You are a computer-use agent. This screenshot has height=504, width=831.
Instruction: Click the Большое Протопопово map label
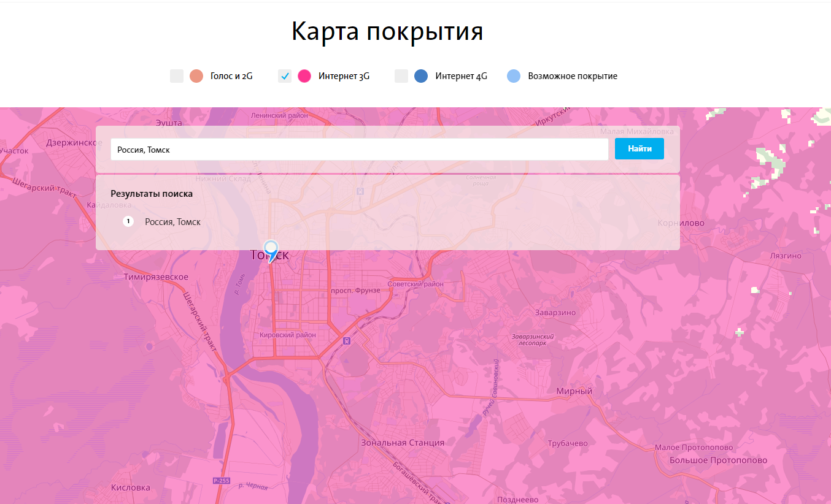[x=718, y=460]
